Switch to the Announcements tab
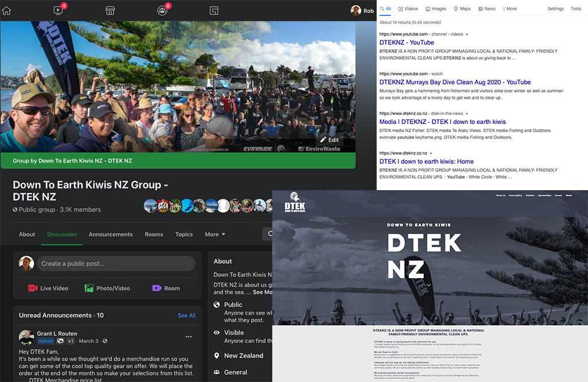 pyautogui.click(x=111, y=234)
